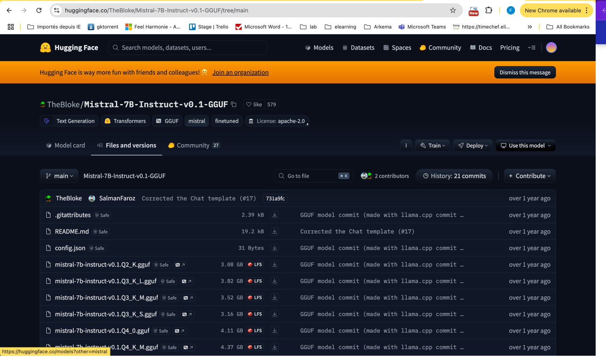Click LFS badge on Q2_K.gguf row
The height and width of the screenshot is (364, 606).
pyautogui.click(x=255, y=264)
